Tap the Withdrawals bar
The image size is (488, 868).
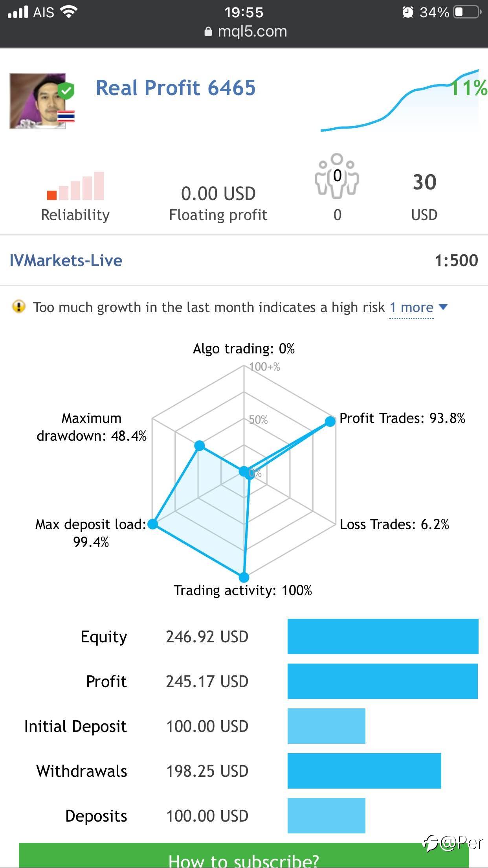364,771
